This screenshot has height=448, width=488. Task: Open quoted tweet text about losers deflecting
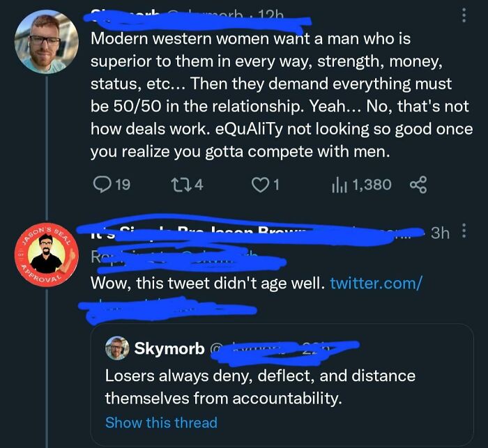coord(259,387)
